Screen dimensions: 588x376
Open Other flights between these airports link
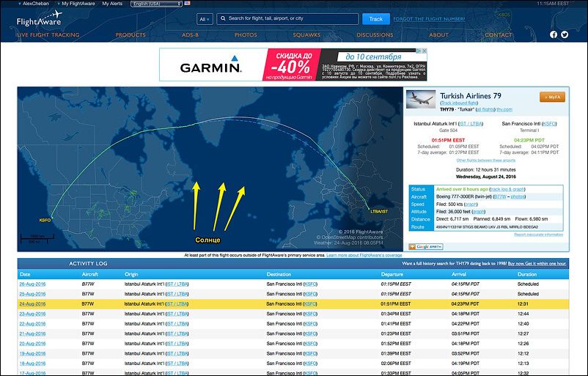tap(485, 161)
